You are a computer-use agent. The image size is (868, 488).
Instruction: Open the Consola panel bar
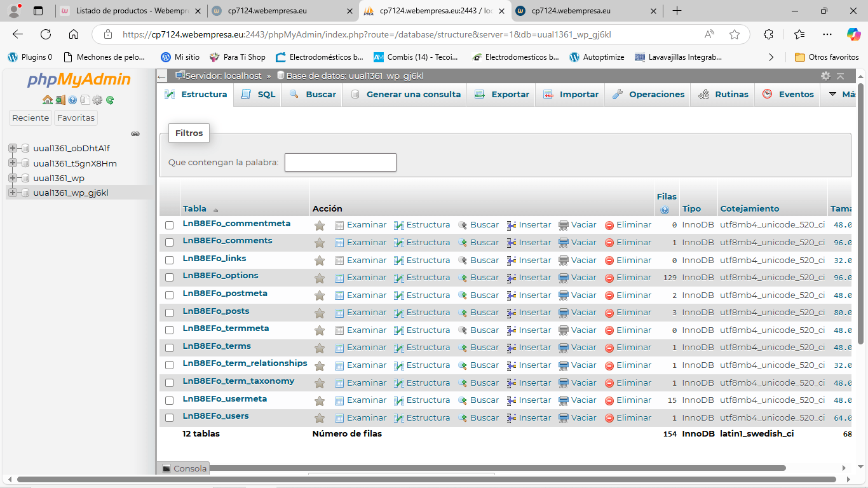tap(184, 468)
